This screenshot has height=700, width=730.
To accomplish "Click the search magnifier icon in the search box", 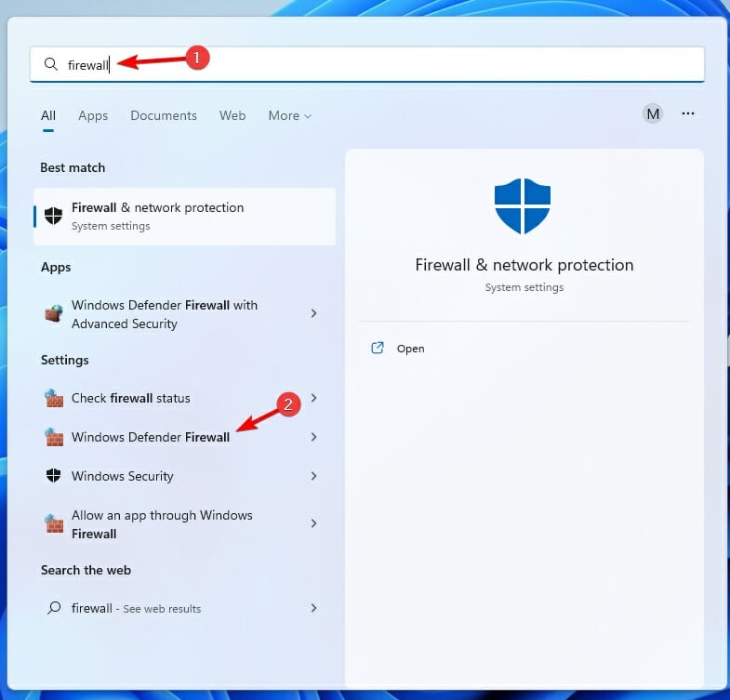I will point(51,64).
